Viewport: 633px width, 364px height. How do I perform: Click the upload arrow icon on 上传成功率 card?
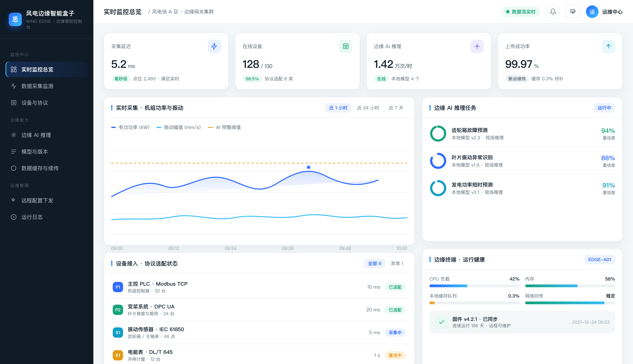tap(608, 46)
